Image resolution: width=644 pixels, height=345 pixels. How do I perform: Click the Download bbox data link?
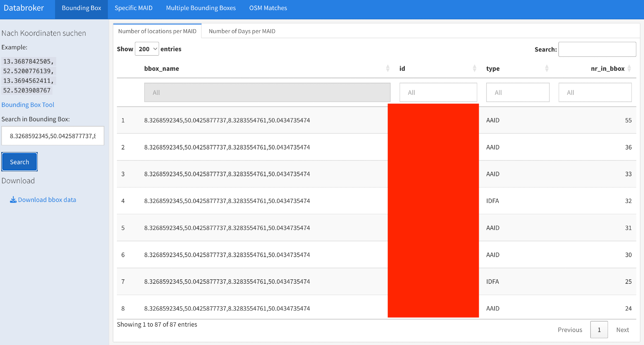[47, 200]
